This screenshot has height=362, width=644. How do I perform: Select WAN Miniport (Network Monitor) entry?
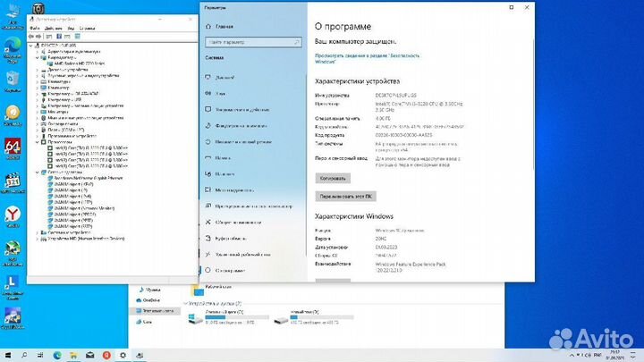80,208
